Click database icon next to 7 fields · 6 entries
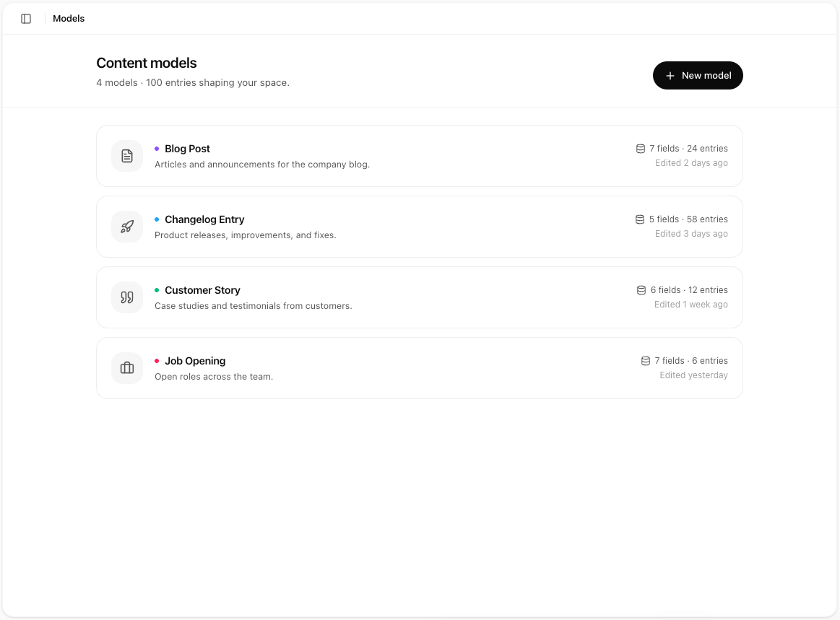Image resolution: width=840 pixels, height=620 pixels. [x=646, y=361]
